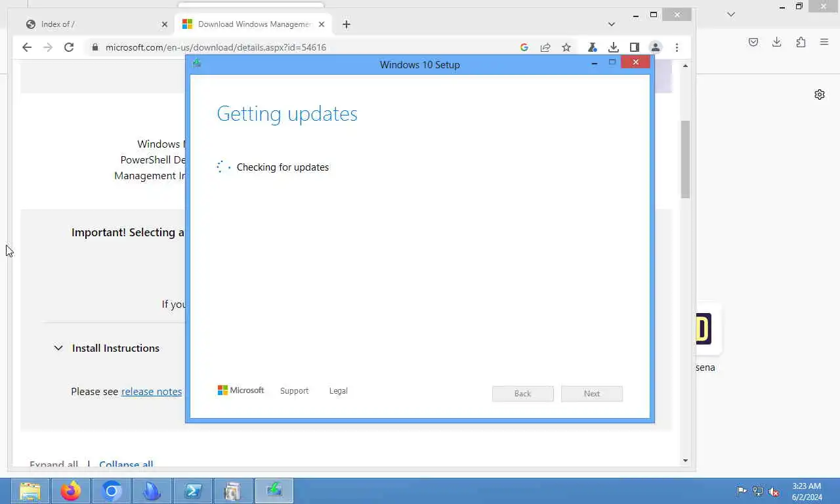The height and width of the screenshot is (504, 840).
Task: Select the Download Windows Management tab
Action: click(253, 24)
